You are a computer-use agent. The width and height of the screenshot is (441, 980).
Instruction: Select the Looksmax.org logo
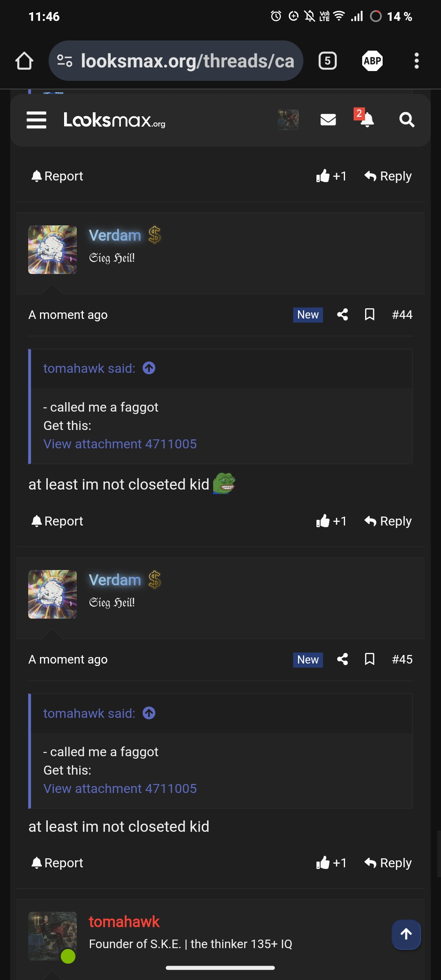pyautogui.click(x=114, y=120)
